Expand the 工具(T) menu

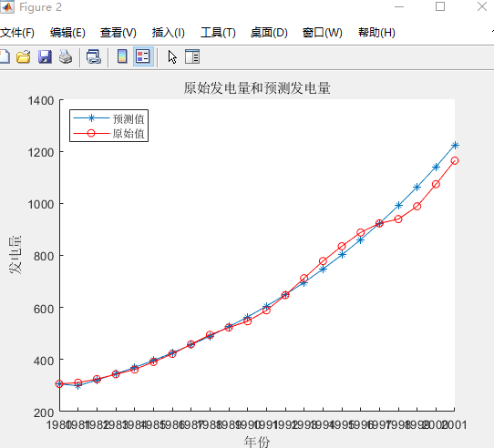tap(218, 33)
